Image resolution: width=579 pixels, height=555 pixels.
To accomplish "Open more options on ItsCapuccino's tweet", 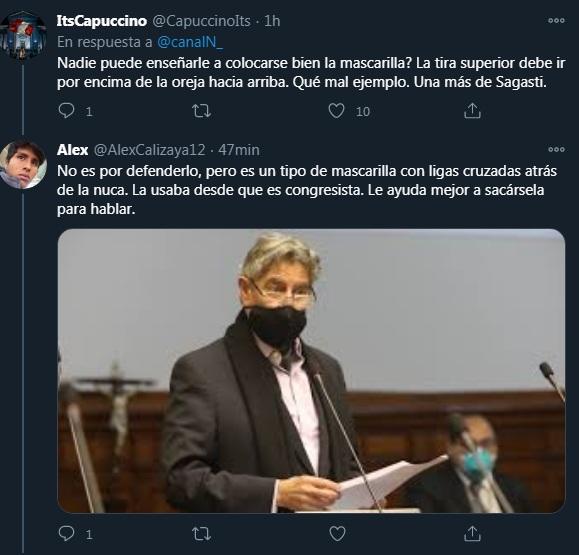I will click(556, 21).
